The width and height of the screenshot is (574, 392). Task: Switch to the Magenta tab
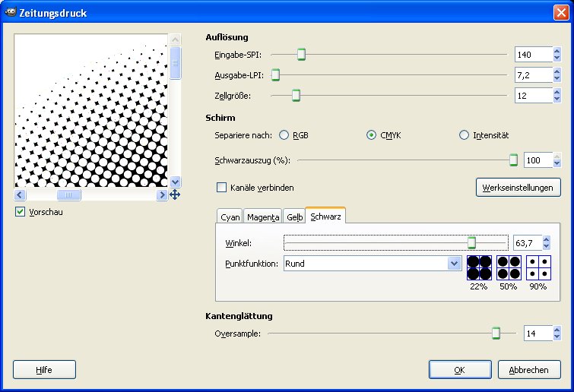click(263, 217)
